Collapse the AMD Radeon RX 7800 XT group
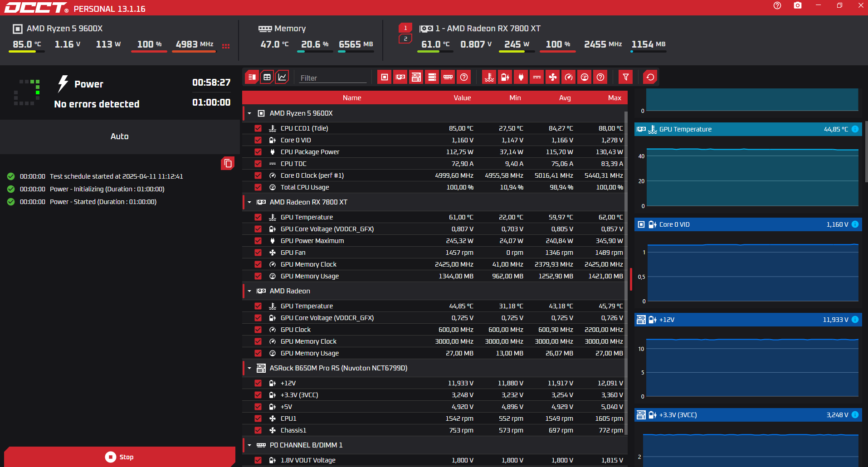 (249, 202)
